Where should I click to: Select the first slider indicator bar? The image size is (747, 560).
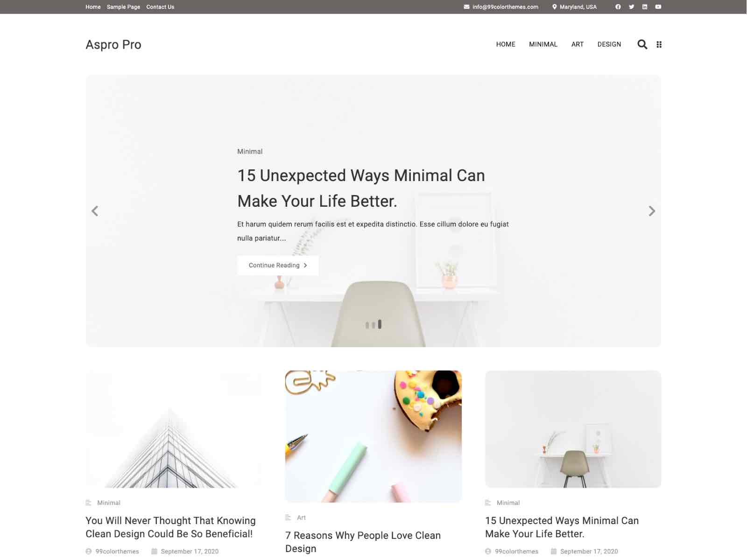tap(367, 325)
